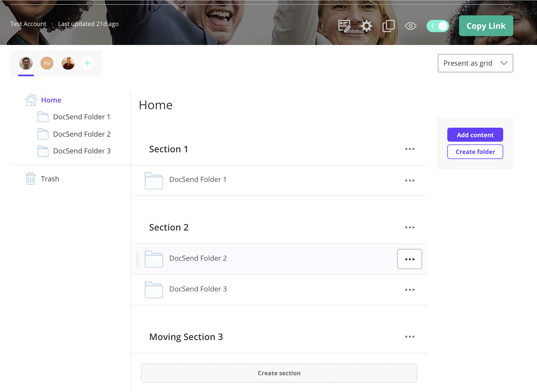Click sidebar folder icon for DocSend Folder 2
This screenshot has width=537, height=392.
(x=43, y=134)
